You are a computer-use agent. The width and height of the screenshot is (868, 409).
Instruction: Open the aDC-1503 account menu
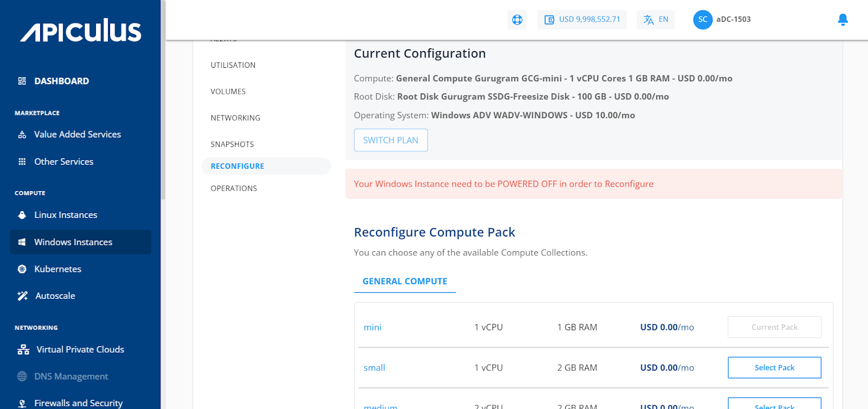pos(733,20)
